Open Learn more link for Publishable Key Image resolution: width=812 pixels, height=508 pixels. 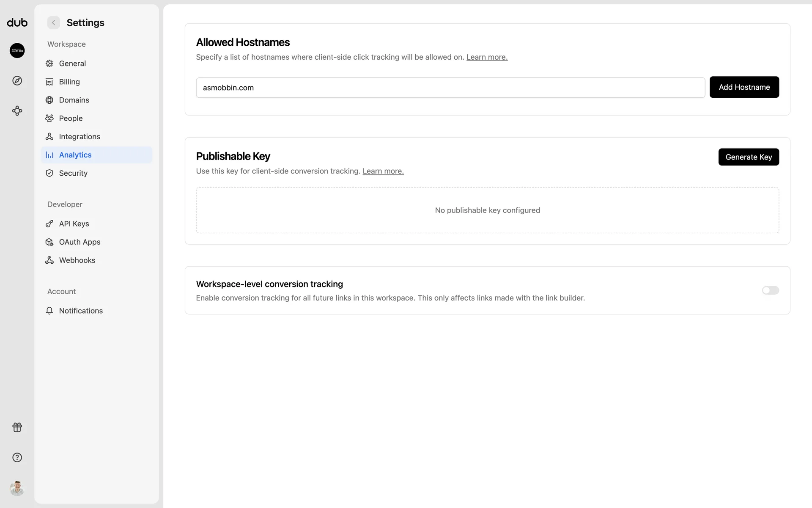383,171
